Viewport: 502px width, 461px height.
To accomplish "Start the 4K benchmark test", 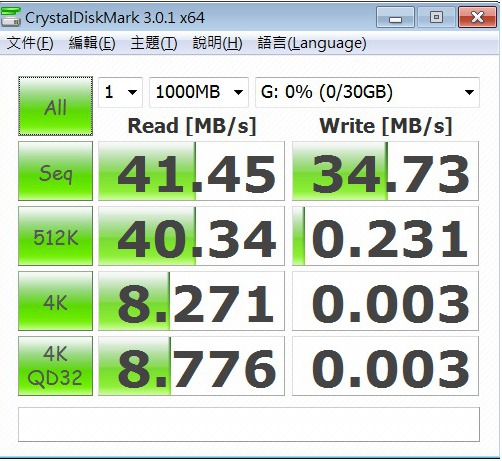I will point(55,301).
